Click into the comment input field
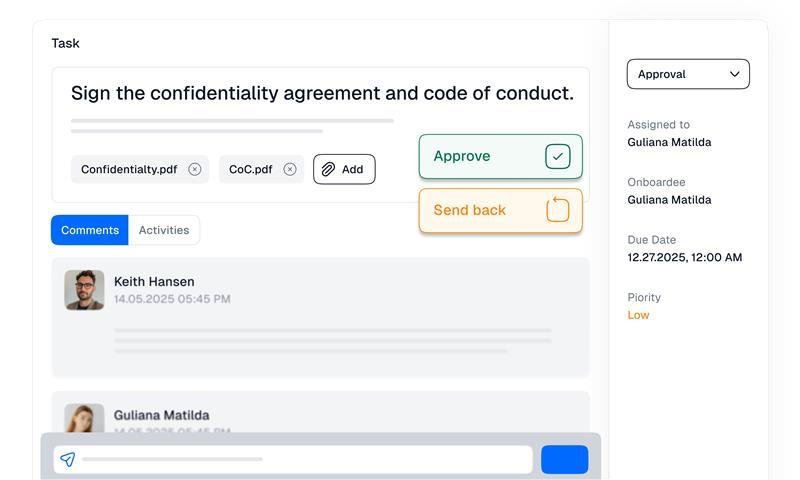This screenshot has width=800, height=480. click(x=300, y=459)
